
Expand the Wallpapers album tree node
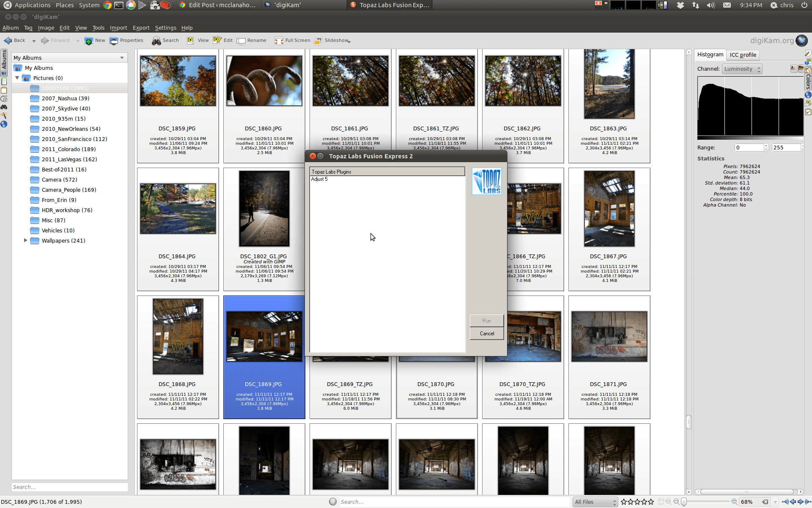[x=25, y=240]
